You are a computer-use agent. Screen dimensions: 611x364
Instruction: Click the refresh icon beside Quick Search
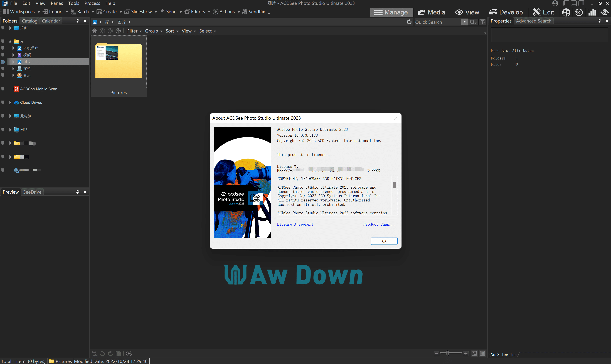(x=409, y=22)
